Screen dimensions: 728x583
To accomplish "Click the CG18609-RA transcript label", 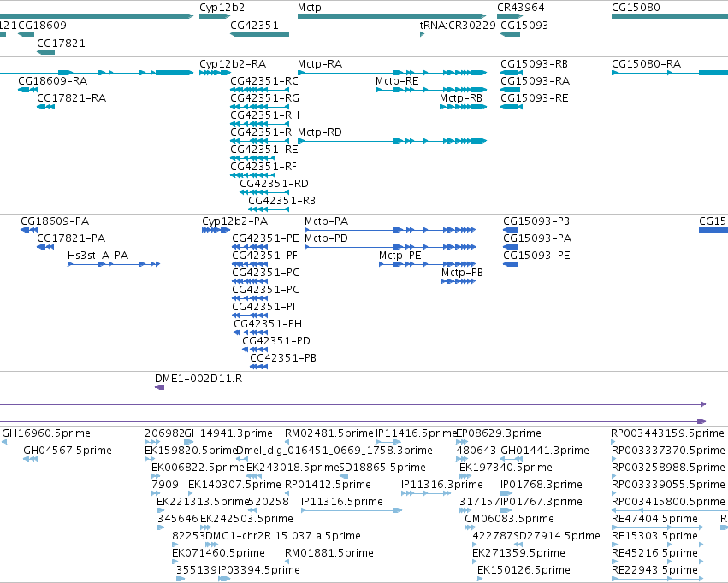I will (x=52, y=81).
